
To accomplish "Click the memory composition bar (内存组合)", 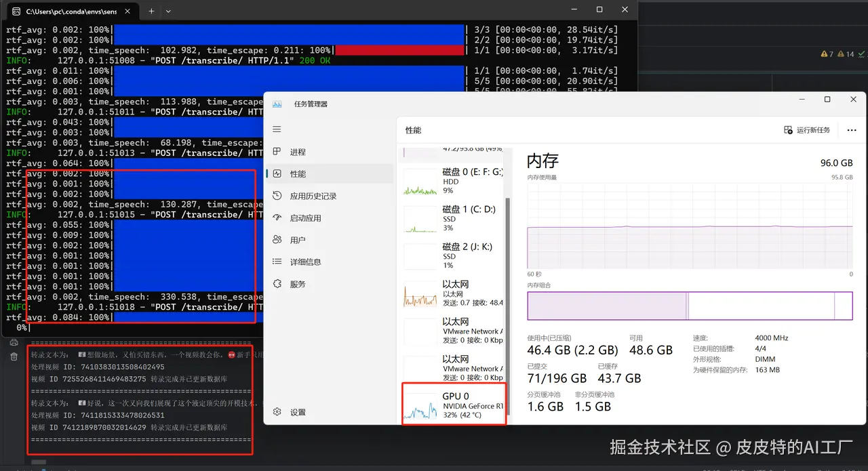I will coord(690,306).
